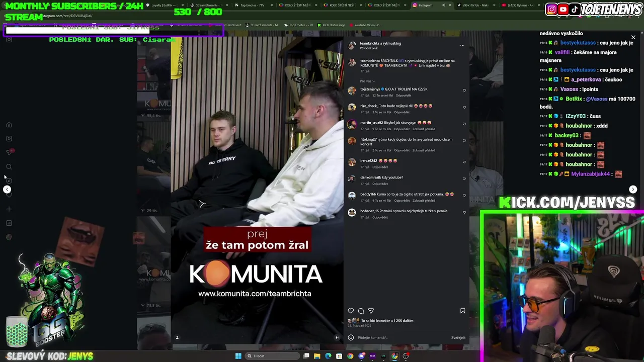This screenshot has height=362, width=644.
Task: Go to the previous reel with the left arrow
Action: click(7, 190)
